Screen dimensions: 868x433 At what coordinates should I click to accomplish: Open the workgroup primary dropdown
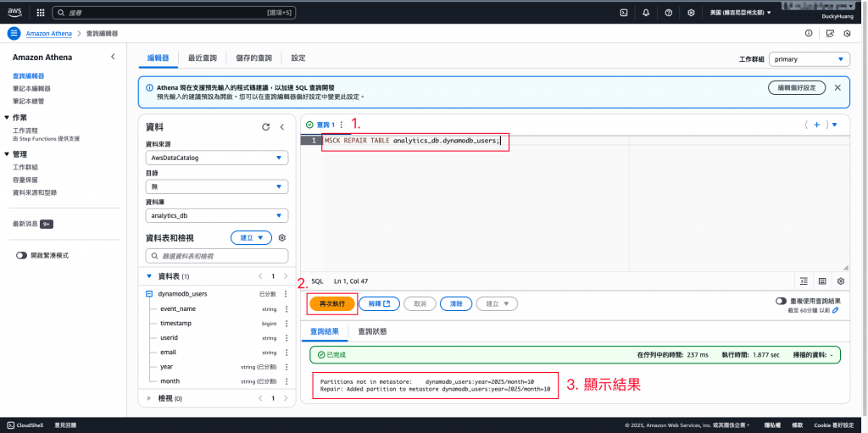810,58
